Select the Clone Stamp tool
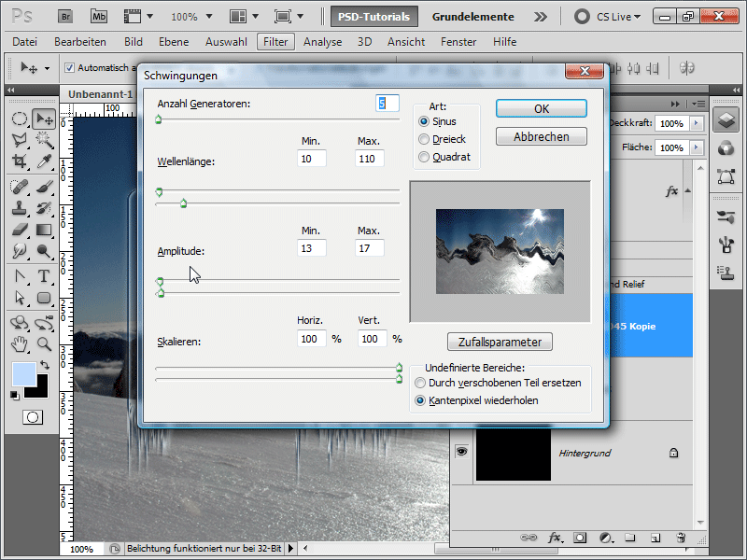The height and width of the screenshot is (560, 747). coord(19,208)
